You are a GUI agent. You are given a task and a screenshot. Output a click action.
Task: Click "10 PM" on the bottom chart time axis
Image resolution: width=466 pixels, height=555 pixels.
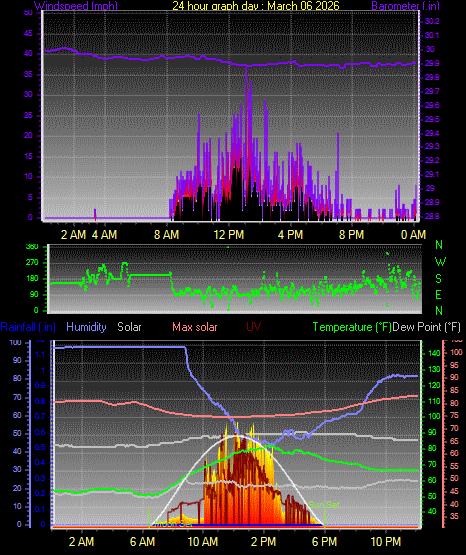click(386, 542)
